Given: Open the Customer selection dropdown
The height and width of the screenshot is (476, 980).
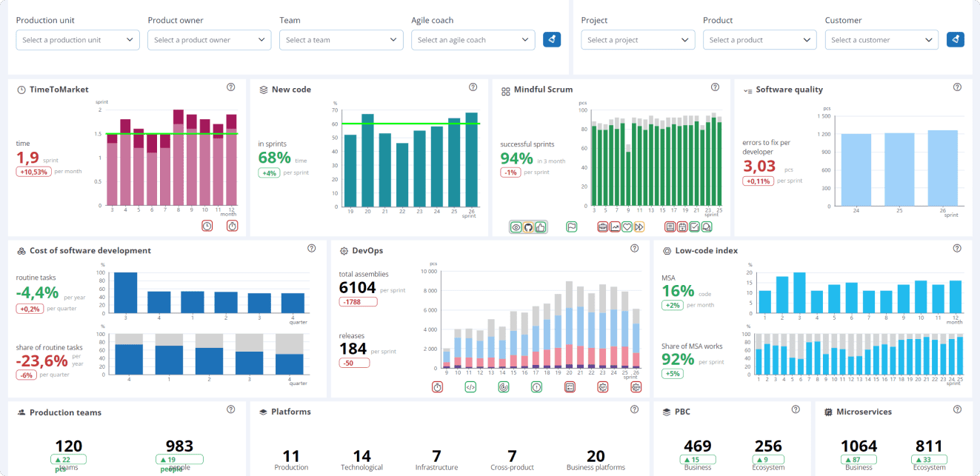Looking at the screenshot, I should tap(881, 40).
